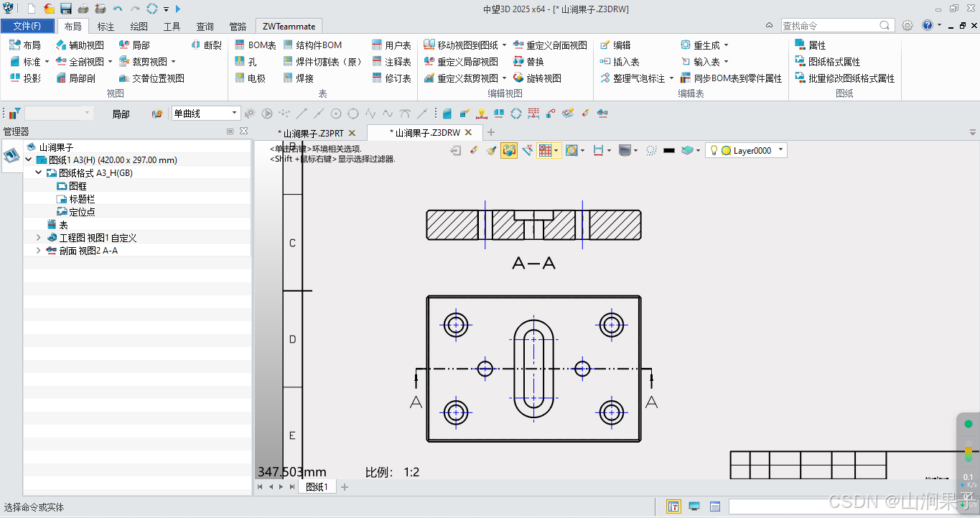Image resolution: width=980 pixels, height=518 pixels.
Task: Select the 投影 projection view tool
Action: [25, 78]
